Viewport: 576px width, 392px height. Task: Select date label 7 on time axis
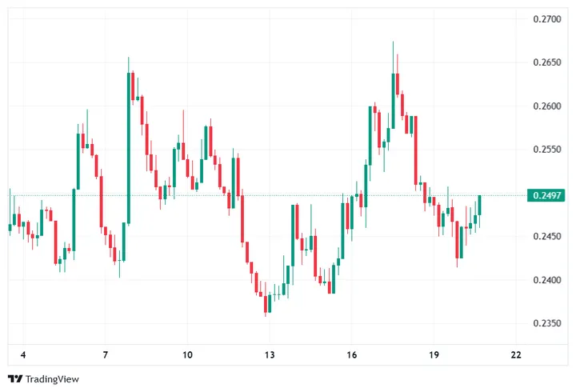coord(106,354)
